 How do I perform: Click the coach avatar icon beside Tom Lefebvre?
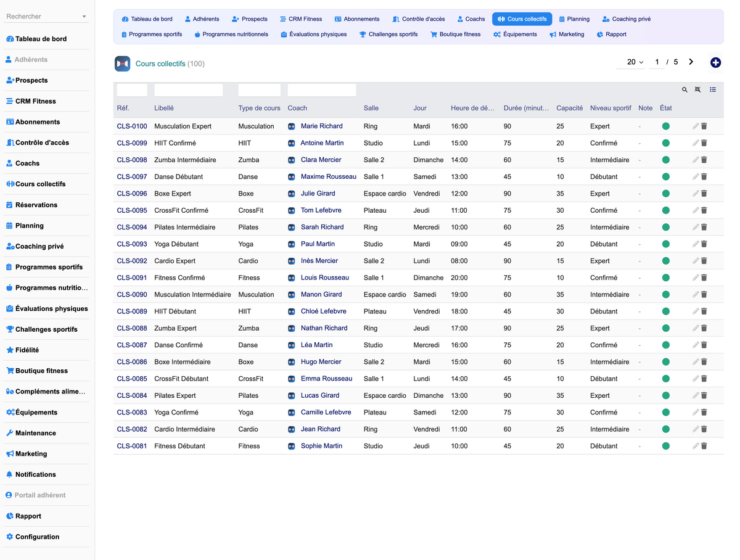coord(292,210)
